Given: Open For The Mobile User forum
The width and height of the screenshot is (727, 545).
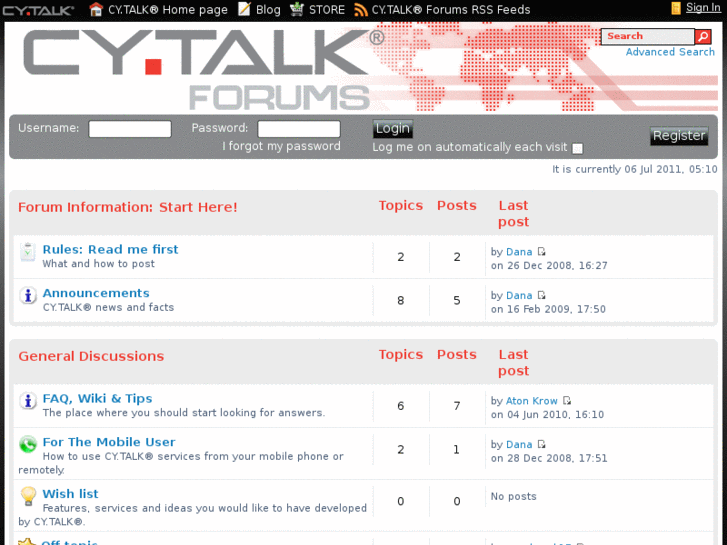Looking at the screenshot, I should [109, 442].
